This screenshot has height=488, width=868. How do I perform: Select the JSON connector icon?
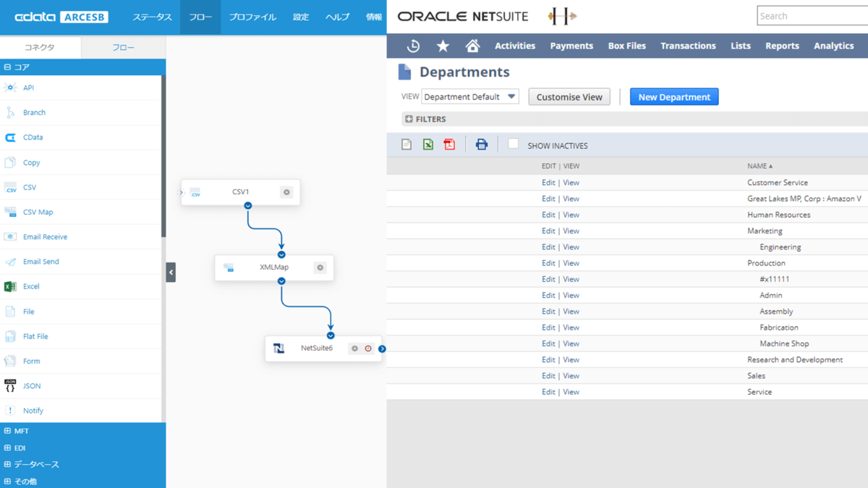(10, 385)
